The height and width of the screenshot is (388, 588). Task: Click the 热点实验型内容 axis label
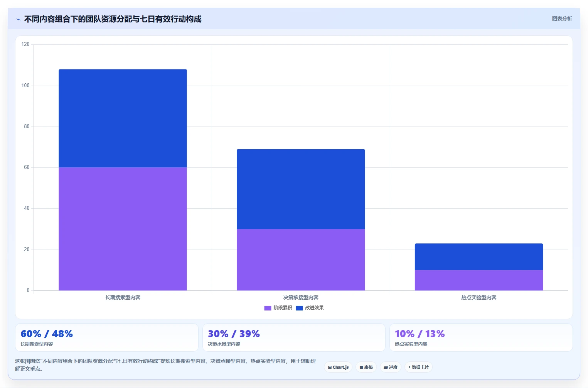click(x=479, y=297)
